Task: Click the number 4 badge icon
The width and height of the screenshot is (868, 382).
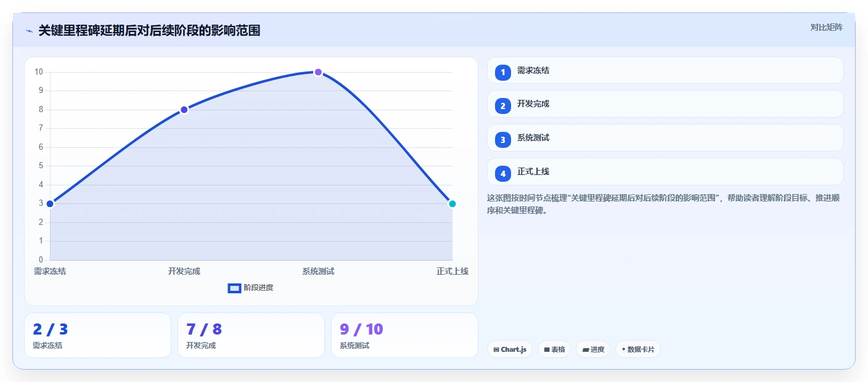Action: (x=503, y=174)
